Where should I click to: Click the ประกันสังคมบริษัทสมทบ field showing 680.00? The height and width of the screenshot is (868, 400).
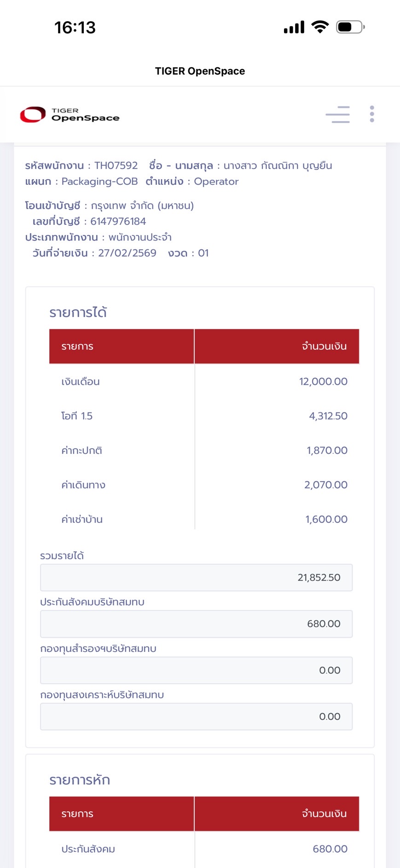pyautogui.click(x=196, y=624)
